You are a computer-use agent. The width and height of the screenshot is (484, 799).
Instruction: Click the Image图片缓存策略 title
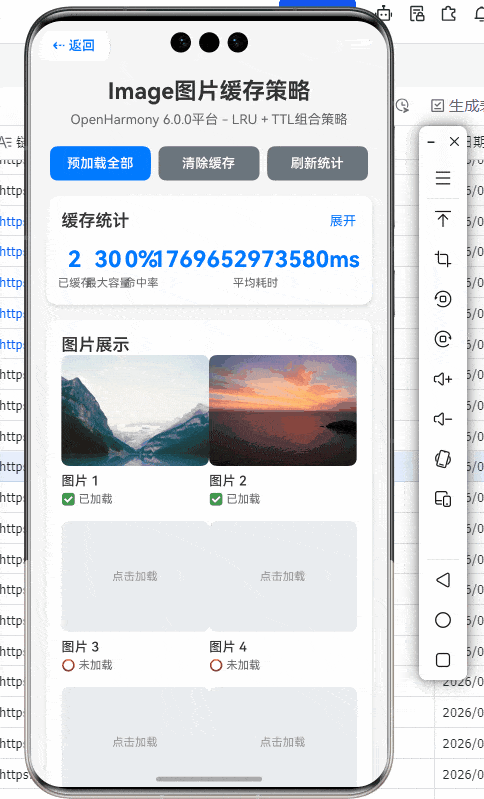pos(209,91)
